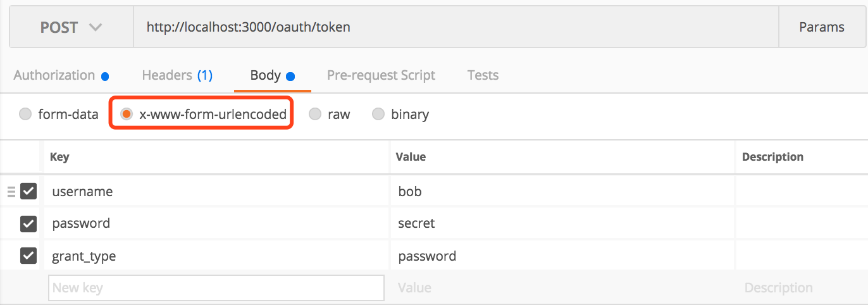
Task: Open the Params button
Action: tap(821, 27)
